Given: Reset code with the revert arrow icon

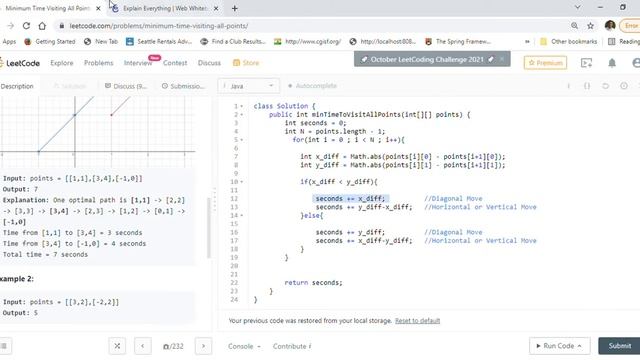Looking at the screenshot, I should point(605,86).
